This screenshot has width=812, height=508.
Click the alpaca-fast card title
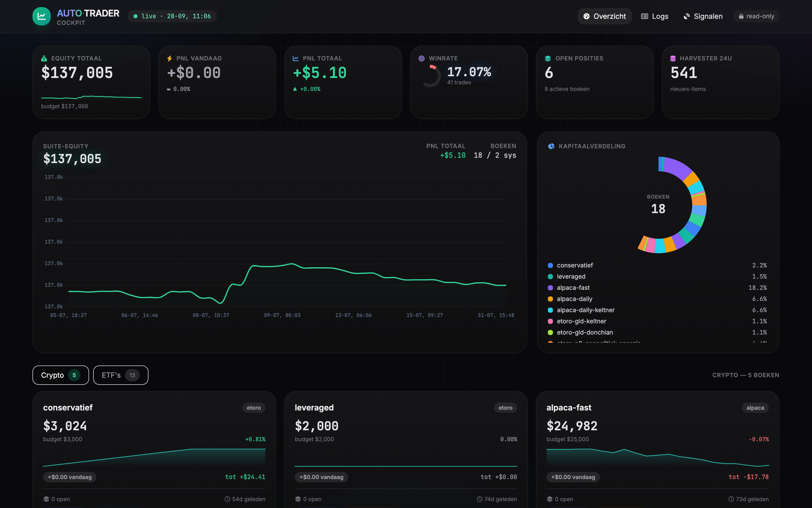[569, 407]
